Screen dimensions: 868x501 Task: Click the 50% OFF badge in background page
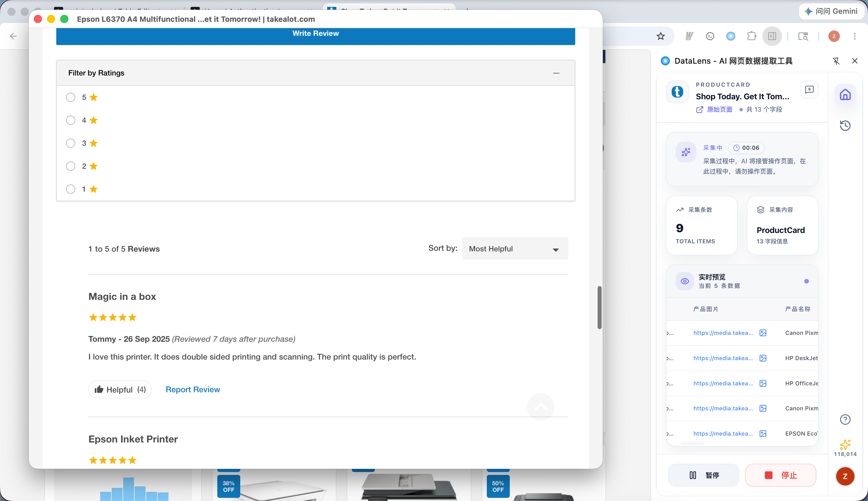498,486
